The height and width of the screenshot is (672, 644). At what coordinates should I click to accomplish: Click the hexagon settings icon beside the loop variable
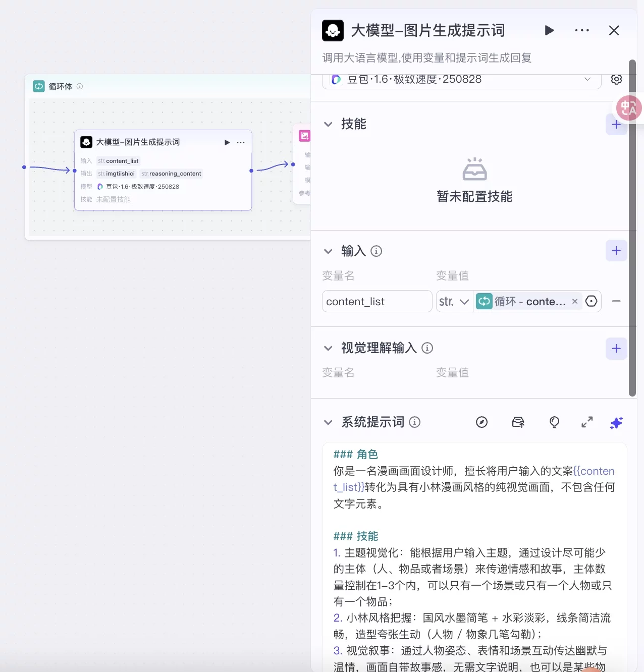[x=591, y=301]
